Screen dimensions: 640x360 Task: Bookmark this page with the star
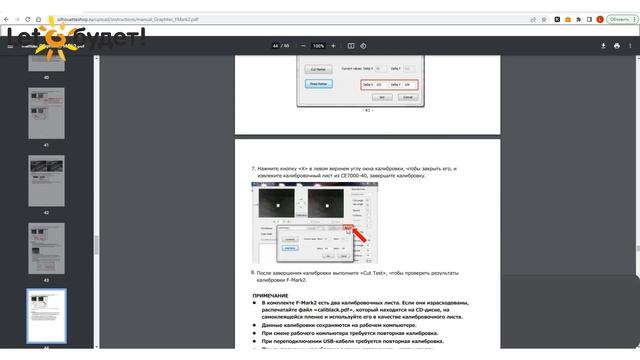(544, 19)
